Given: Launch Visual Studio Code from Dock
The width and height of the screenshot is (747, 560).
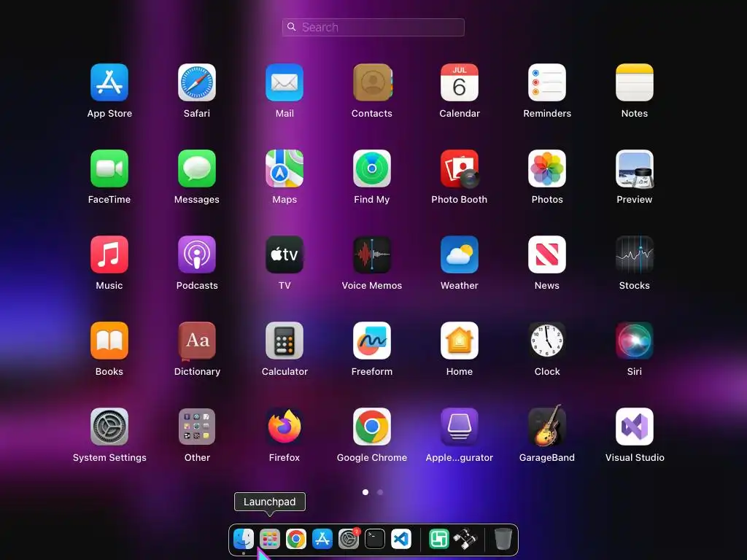Looking at the screenshot, I should (401, 539).
